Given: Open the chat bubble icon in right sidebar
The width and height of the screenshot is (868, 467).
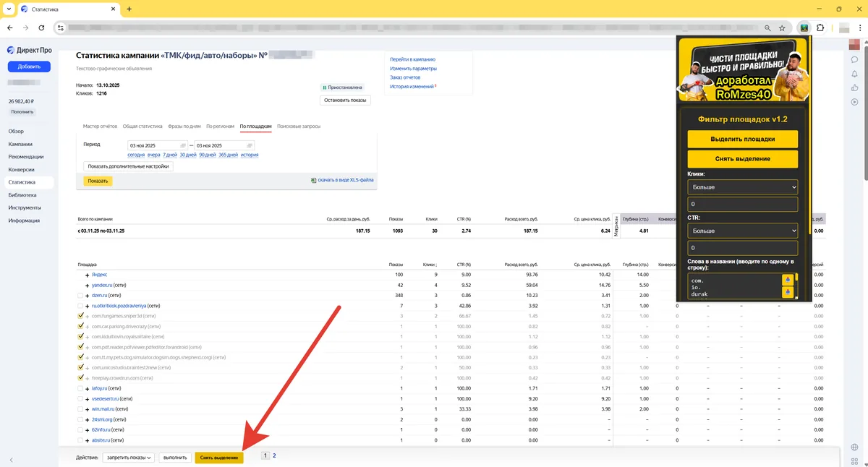Looking at the screenshot, I should pos(855,59).
